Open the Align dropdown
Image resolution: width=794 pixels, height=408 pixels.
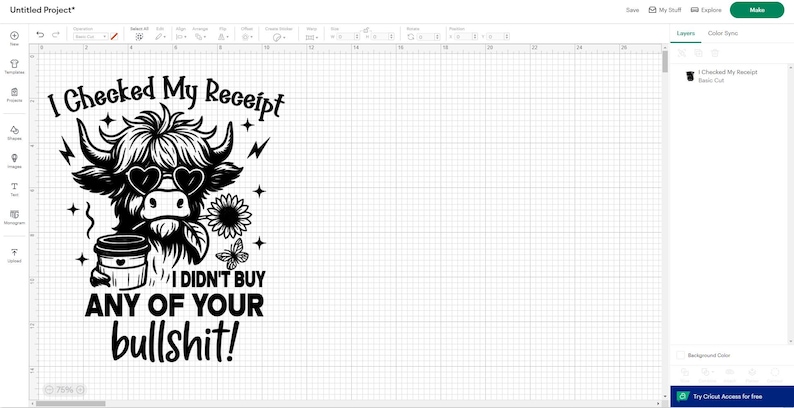(181, 37)
